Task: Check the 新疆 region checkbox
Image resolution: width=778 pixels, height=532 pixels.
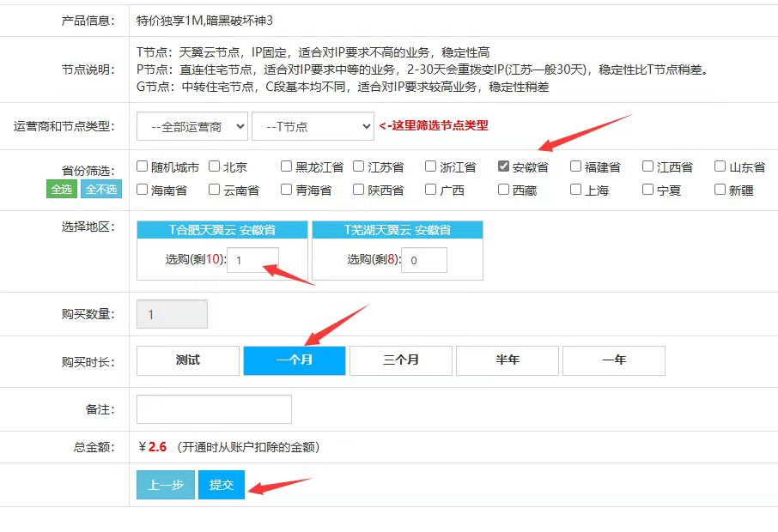Action: (x=720, y=190)
